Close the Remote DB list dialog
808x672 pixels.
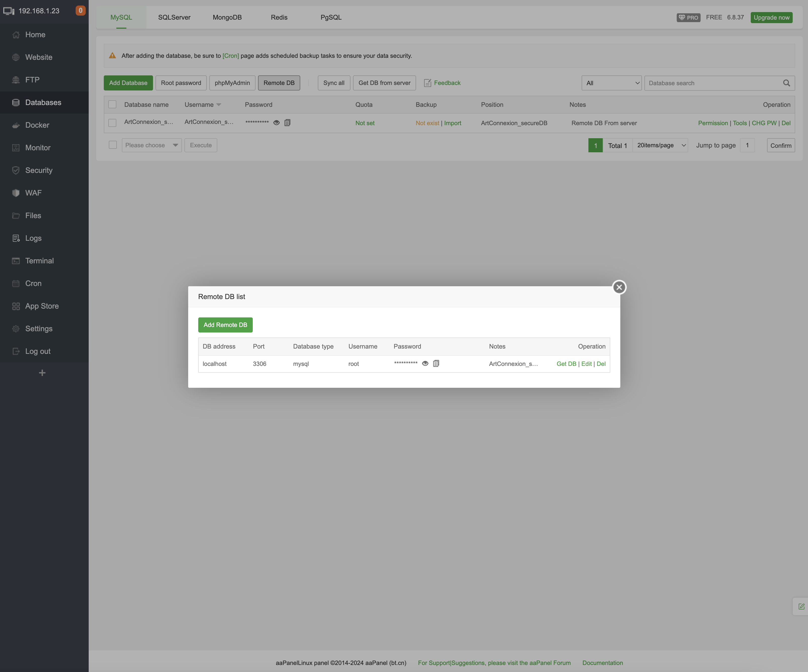619,287
